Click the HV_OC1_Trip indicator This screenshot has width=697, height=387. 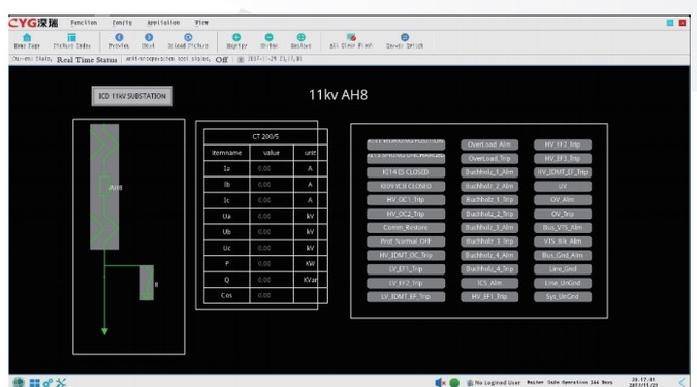[406, 200]
